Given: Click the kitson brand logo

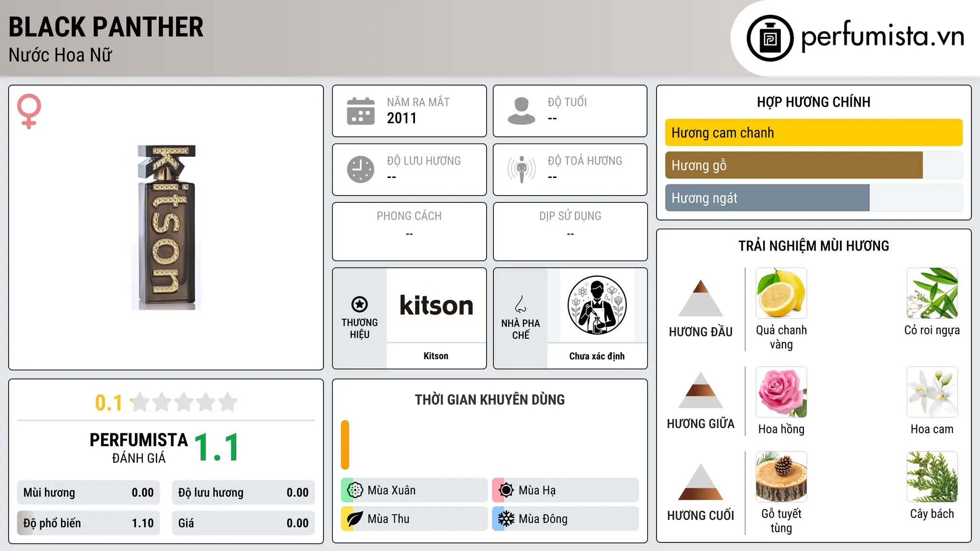Looking at the screenshot, I should (x=436, y=306).
